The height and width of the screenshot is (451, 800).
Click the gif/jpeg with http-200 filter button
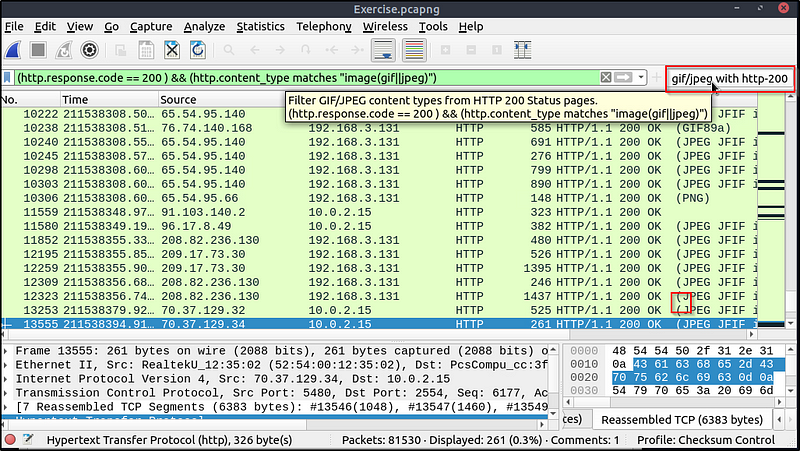point(729,78)
